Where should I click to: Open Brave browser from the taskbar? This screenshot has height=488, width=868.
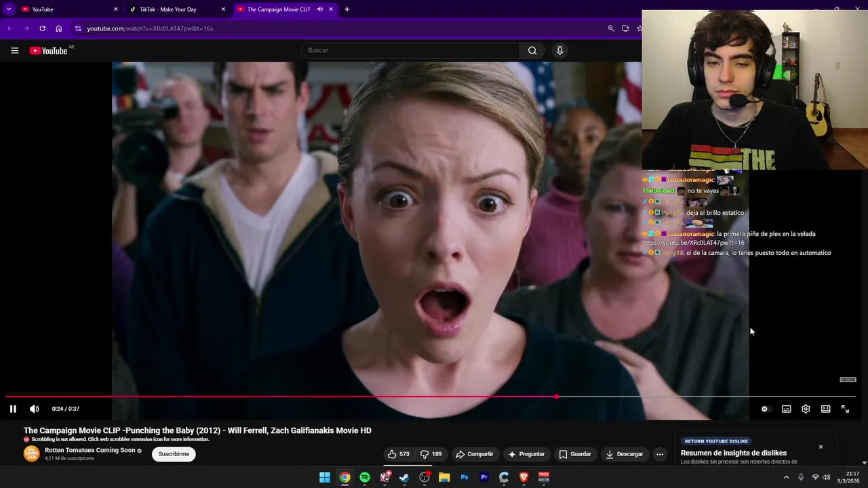click(524, 477)
